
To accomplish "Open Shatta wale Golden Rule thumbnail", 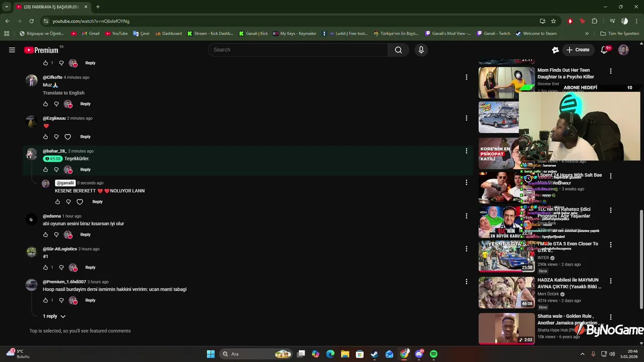I will click(507, 328).
